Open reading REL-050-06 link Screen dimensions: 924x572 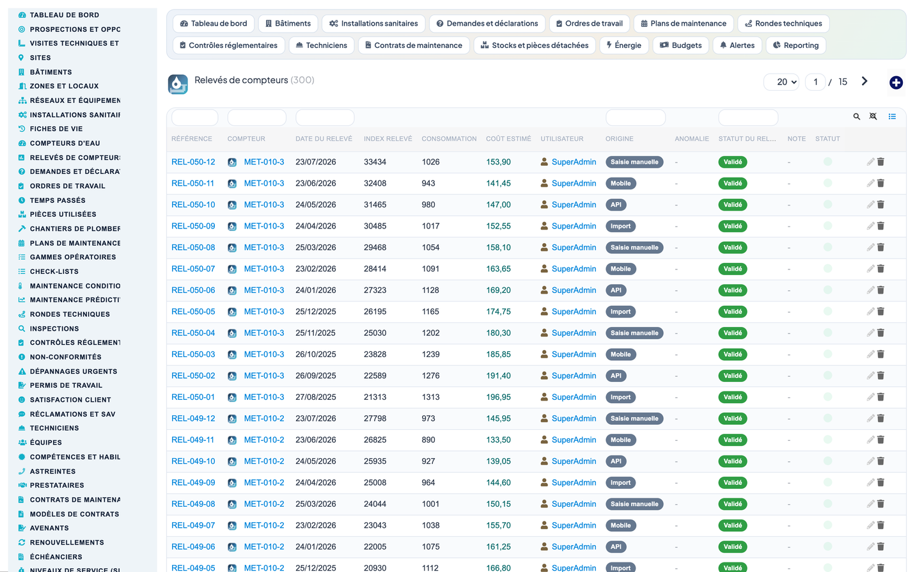193,290
